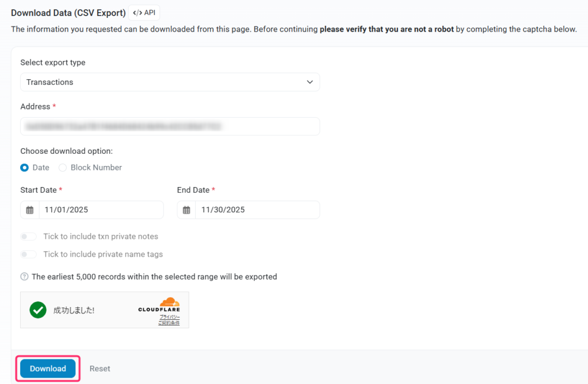Enable the include private name tags switch
The image size is (588, 384).
pos(29,254)
